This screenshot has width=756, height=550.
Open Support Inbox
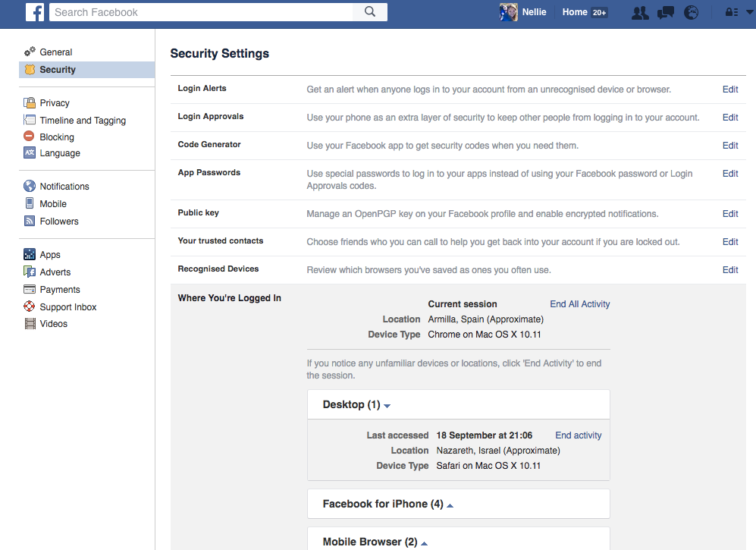[68, 306]
